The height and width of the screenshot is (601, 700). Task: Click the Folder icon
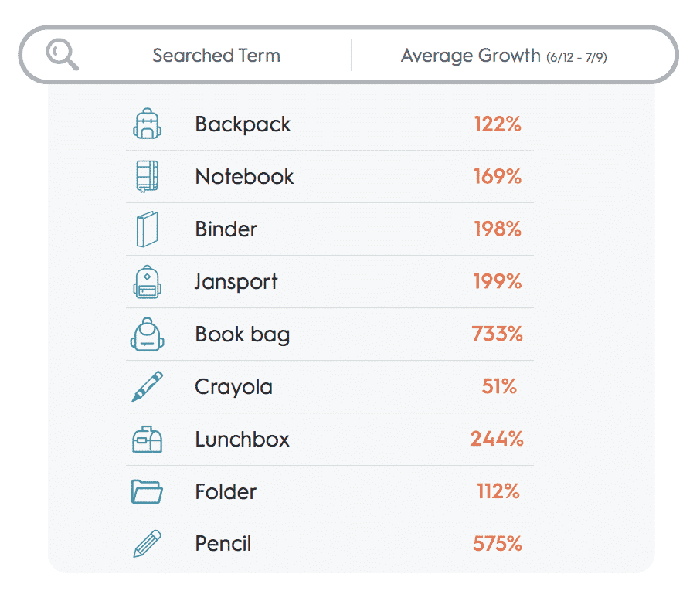(148, 491)
